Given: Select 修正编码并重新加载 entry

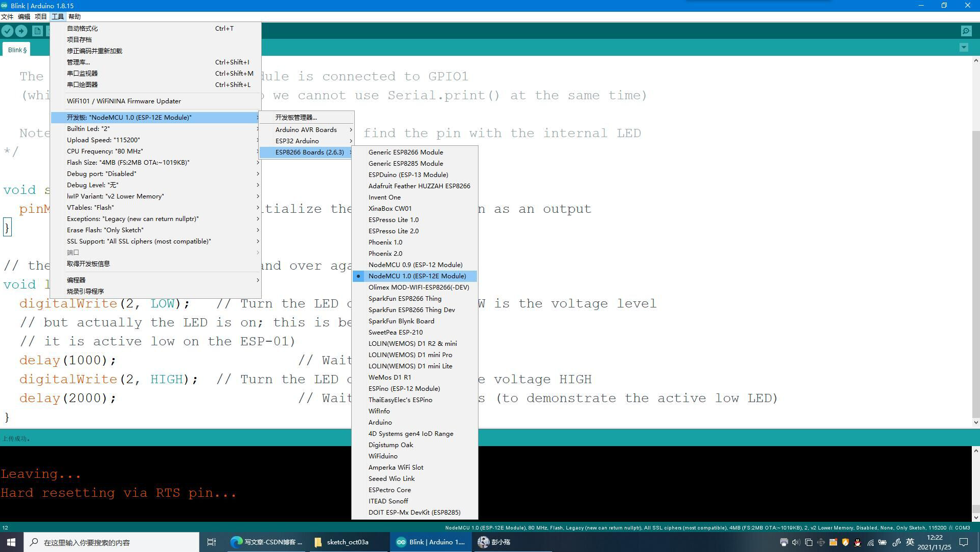Looking at the screenshot, I should click(x=156, y=51).
